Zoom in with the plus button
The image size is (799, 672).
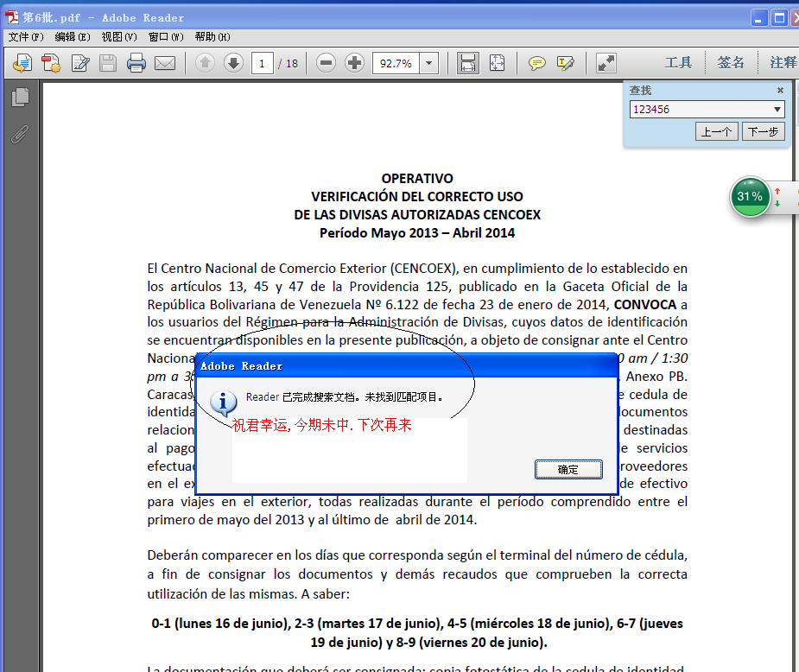[x=355, y=63]
